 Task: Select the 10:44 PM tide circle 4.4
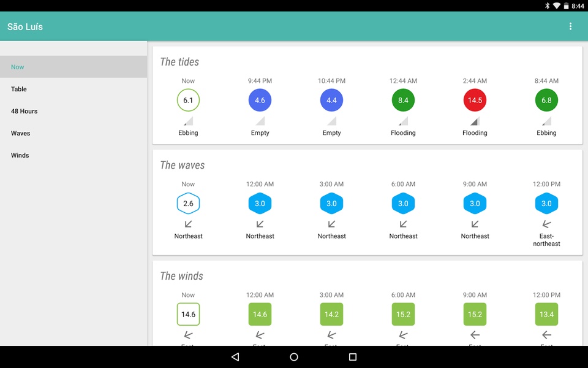[x=331, y=100]
